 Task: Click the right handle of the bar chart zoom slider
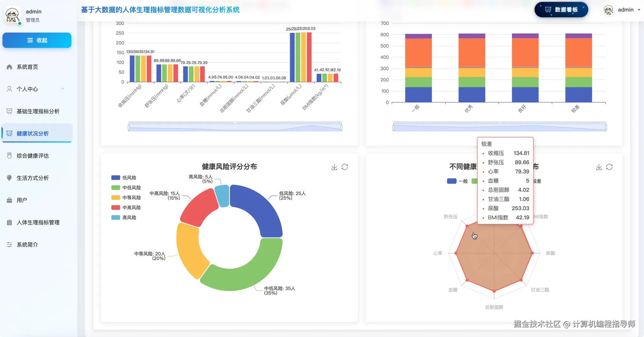tap(342, 127)
